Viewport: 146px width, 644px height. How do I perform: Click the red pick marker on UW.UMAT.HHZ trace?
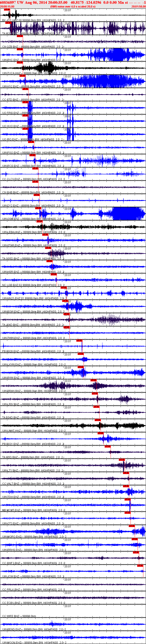[97, 420]
